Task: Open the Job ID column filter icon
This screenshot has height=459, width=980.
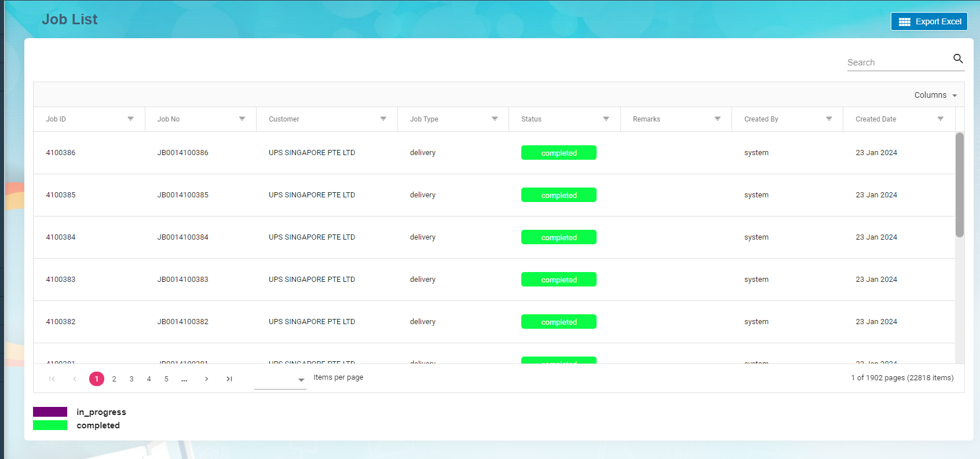Action: 130,119
